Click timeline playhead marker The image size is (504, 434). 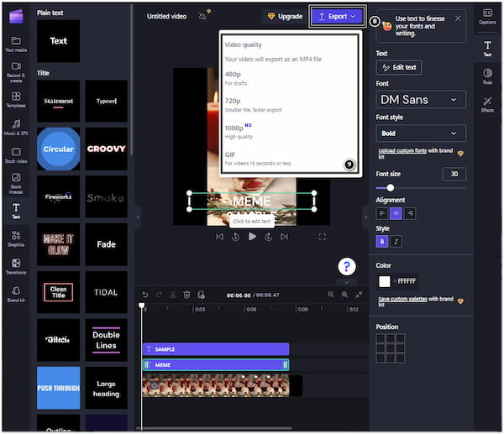[141, 306]
